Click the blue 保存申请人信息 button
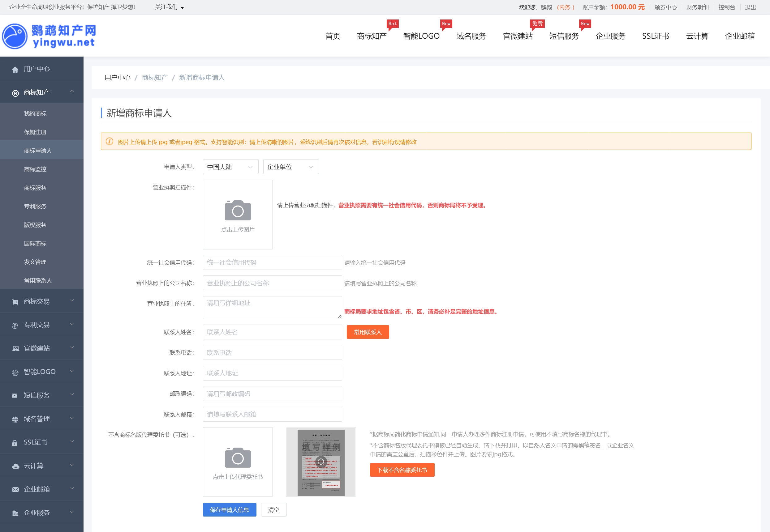770x532 pixels. click(229, 510)
